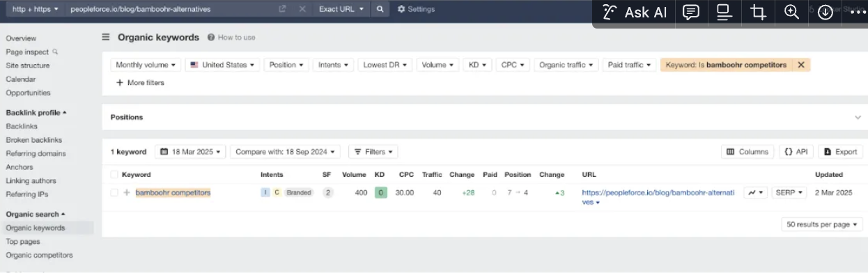The height and width of the screenshot is (273, 868).
Task: Open the Lowest DR filter dropdown
Action: [385, 65]
